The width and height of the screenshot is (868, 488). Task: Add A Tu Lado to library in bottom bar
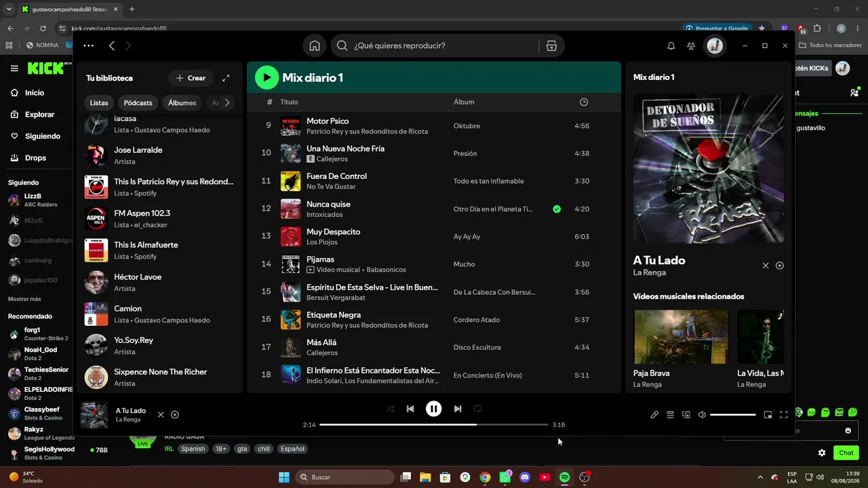click(175, 415)
